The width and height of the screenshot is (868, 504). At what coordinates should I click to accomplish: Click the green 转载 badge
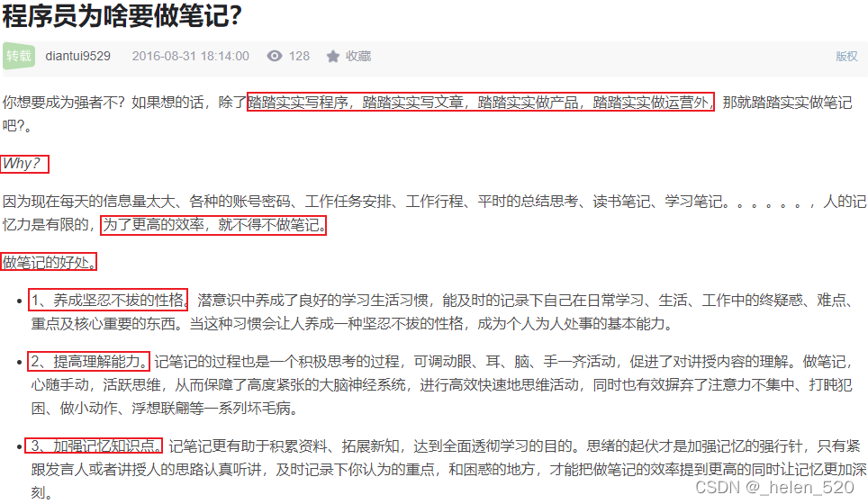click(19, 56)
